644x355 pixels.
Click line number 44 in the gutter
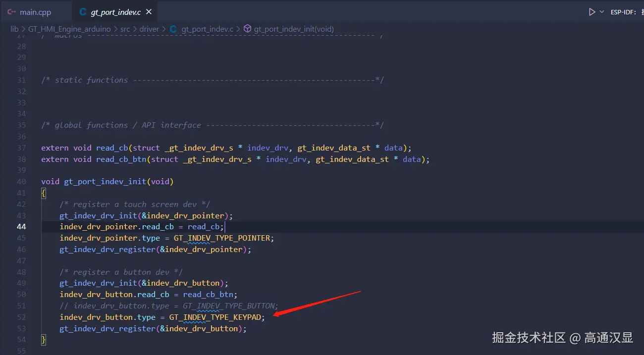[x=21, y=227]
